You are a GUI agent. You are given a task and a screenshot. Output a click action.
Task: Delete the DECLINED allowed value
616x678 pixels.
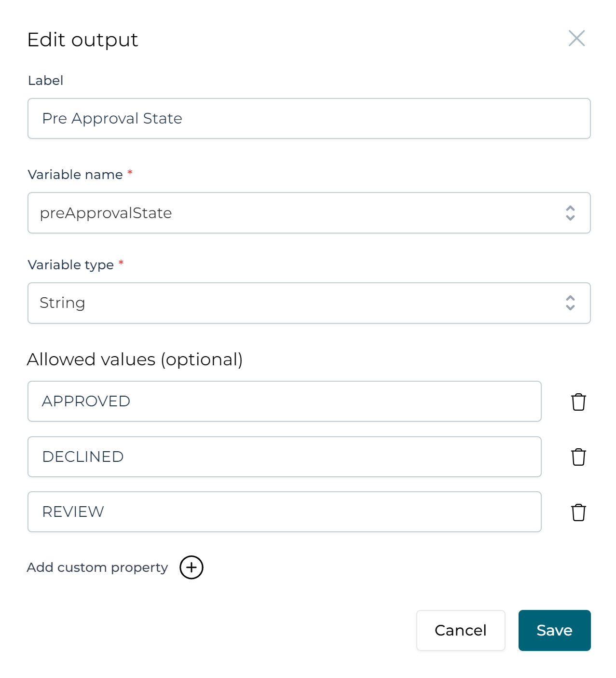point(578,457)
